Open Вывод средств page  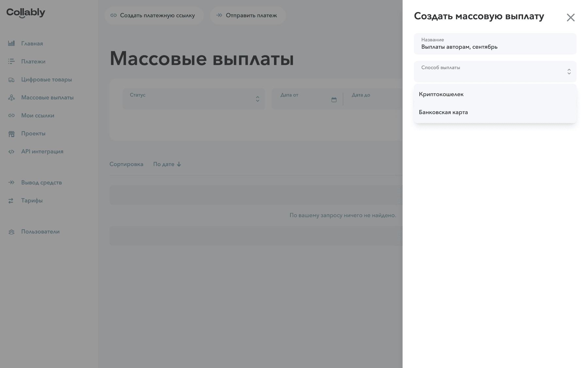pyautogui.click(x=41, y=183)
